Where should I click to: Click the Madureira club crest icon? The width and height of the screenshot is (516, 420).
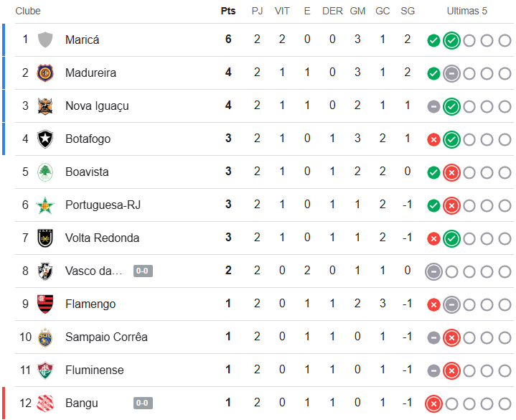[x=45, y=73]
